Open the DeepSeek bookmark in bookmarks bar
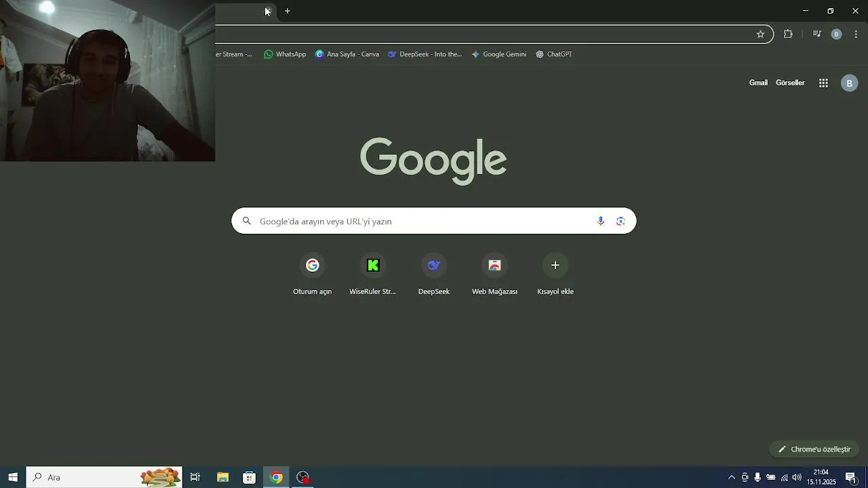 [x=425, y=54]
